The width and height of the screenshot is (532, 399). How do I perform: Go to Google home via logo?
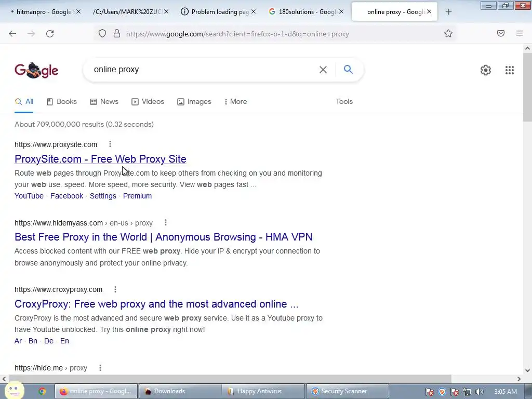coord(36,70)
